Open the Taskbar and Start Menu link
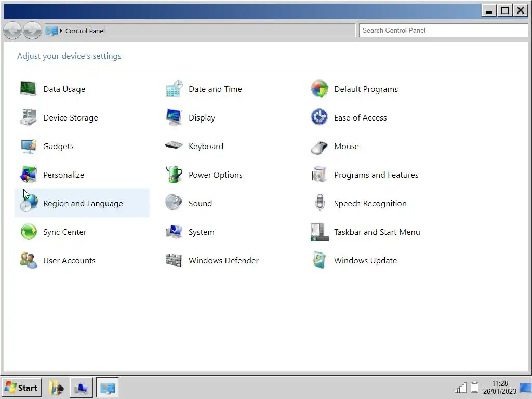This screenshot has width=532, height=399. click(x=377, y=232)
